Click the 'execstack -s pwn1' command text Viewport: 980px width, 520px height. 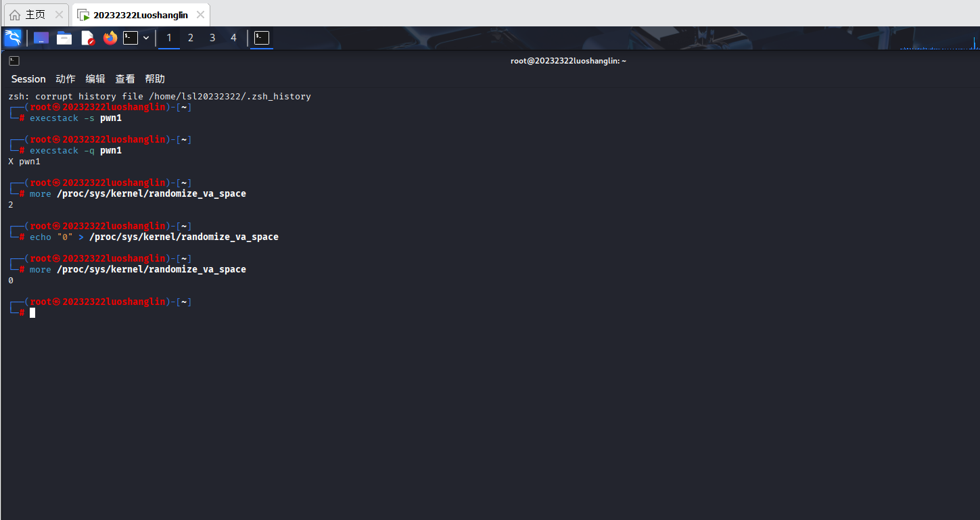tap(76, 118)
